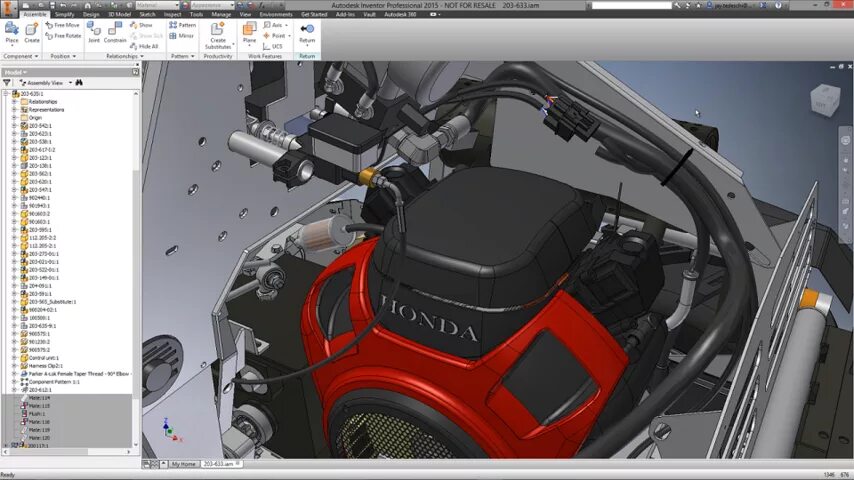Click the UCS tool
The image size is (854, 480).
273,46
